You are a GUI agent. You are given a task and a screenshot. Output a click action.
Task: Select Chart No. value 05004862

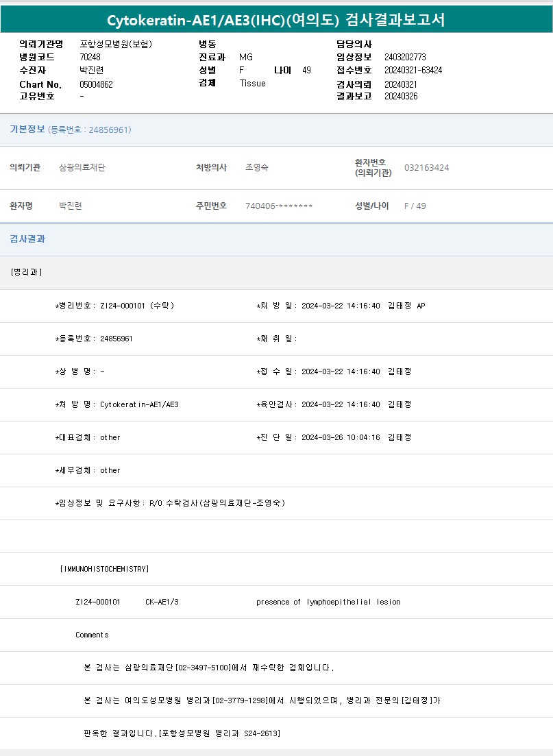(96, 84)
